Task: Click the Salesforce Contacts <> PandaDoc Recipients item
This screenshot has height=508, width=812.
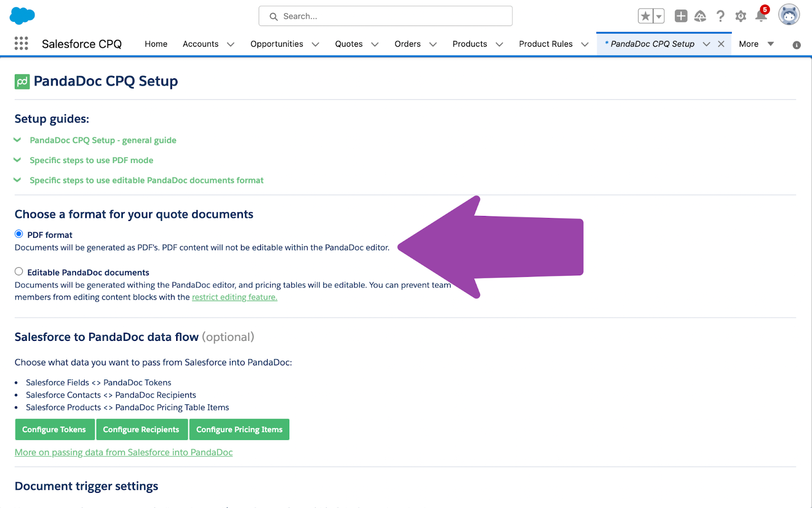Action: (111, 395)
